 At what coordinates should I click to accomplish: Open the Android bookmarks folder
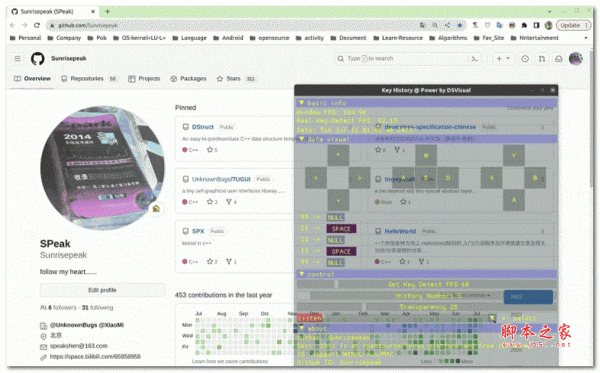228,38
